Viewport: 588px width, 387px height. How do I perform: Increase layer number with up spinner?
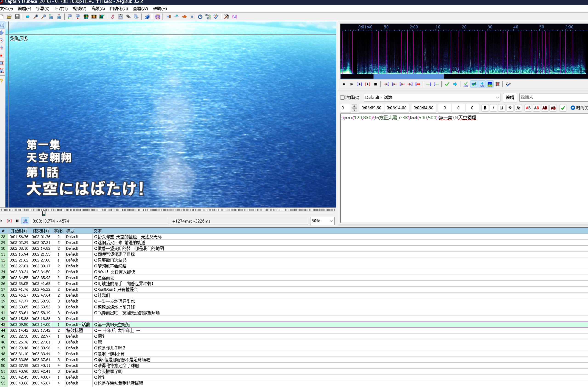point(354,106)
